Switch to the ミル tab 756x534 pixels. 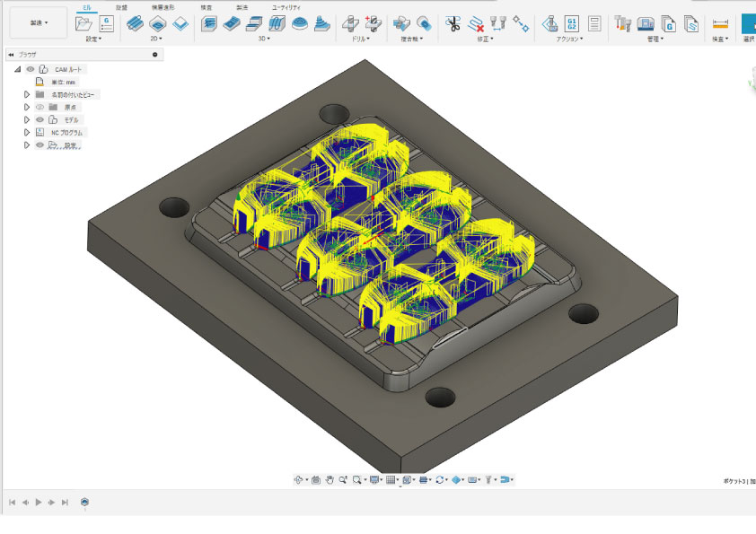(x=86, y=8)
